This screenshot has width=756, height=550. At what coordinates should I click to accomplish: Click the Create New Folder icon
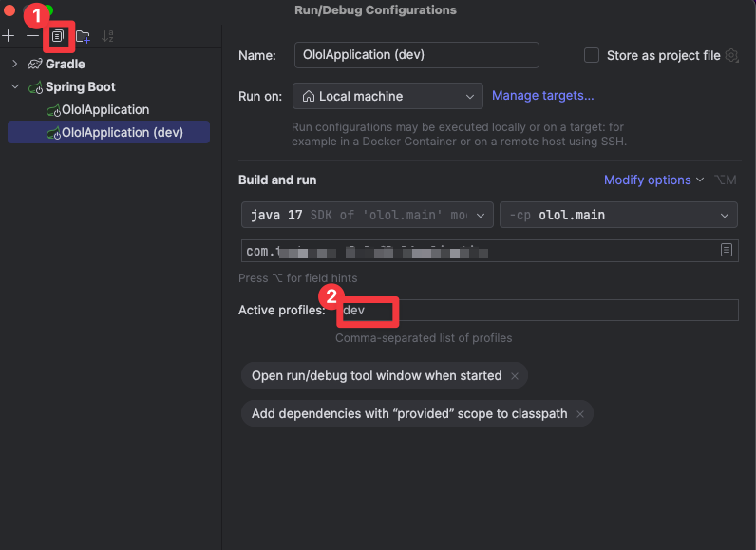pos(83,36)
